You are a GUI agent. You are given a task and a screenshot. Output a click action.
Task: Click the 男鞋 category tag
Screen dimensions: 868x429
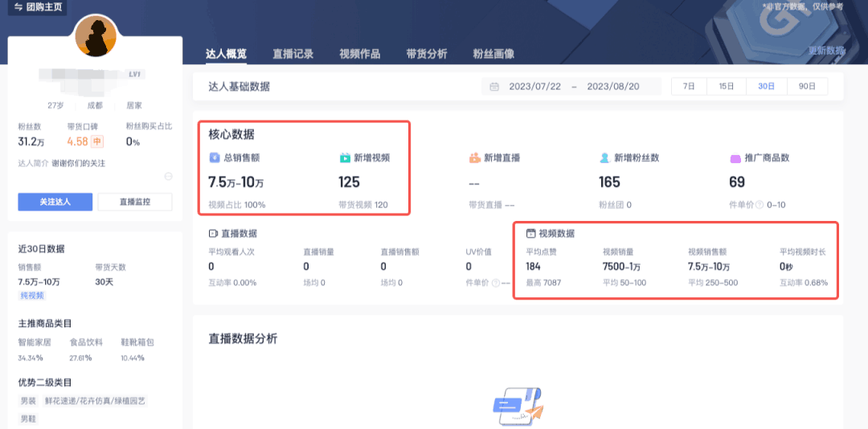pyautogui.click(x=27, y=419)
